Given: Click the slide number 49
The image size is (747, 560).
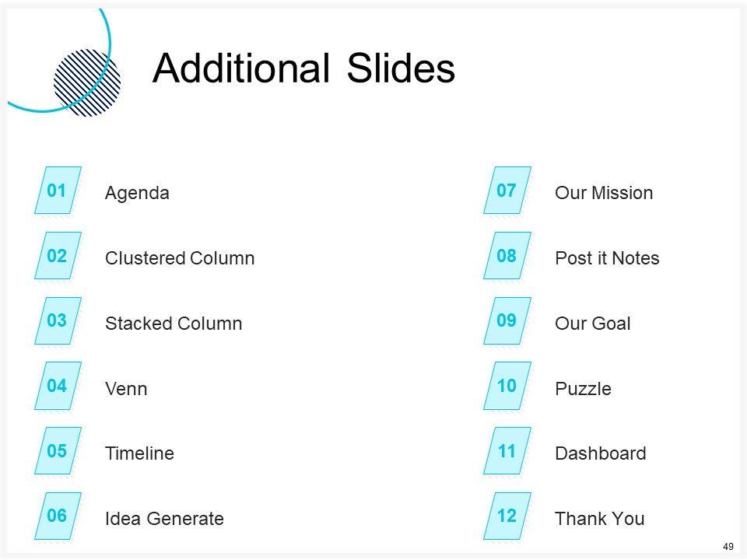Looking at the screenshot, I should (x=728, y=547).
